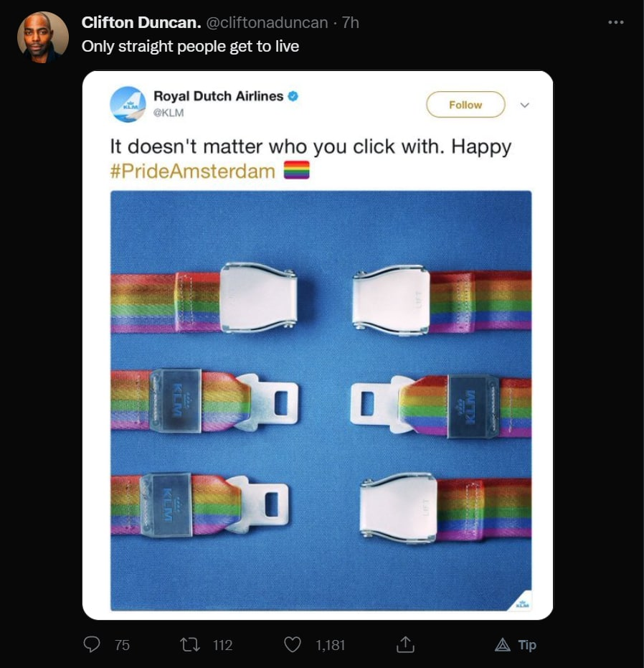The image size is (644, 668).
Task: Open the reply comment icon
Action: click(x=92, y=644)
